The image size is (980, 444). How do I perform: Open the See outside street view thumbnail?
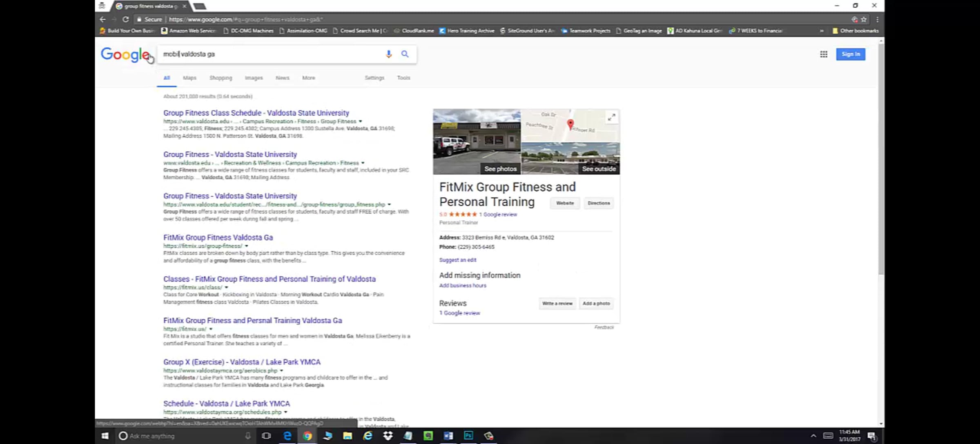click(x=571, y=158)
